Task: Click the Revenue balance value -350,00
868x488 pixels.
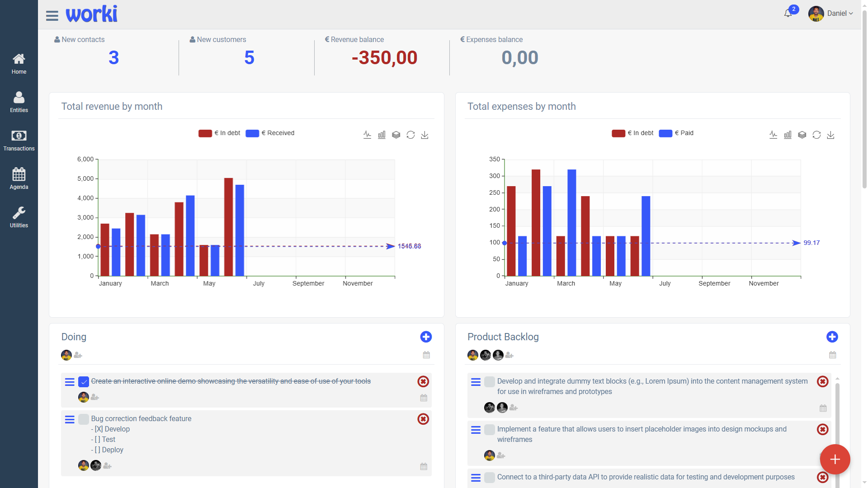Action: point(385,58)
